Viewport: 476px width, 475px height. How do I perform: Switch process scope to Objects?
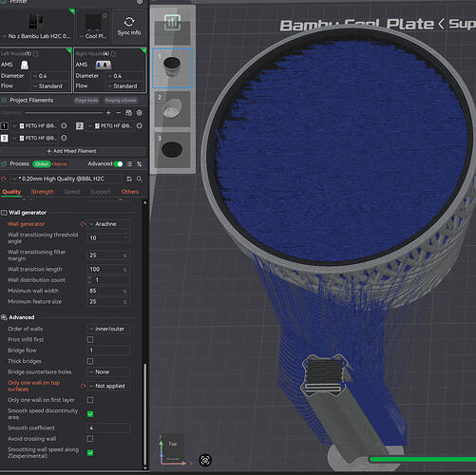coord(60,164)
